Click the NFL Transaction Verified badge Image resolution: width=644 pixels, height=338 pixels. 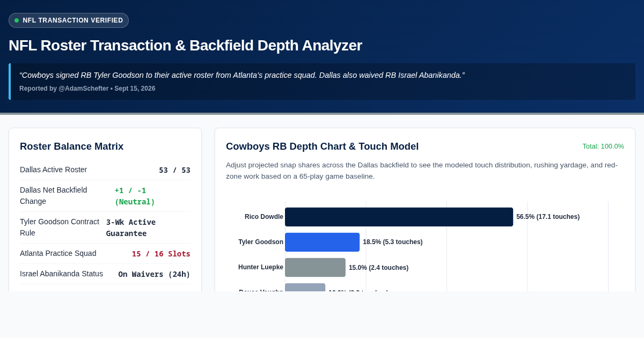pos(69,20)
